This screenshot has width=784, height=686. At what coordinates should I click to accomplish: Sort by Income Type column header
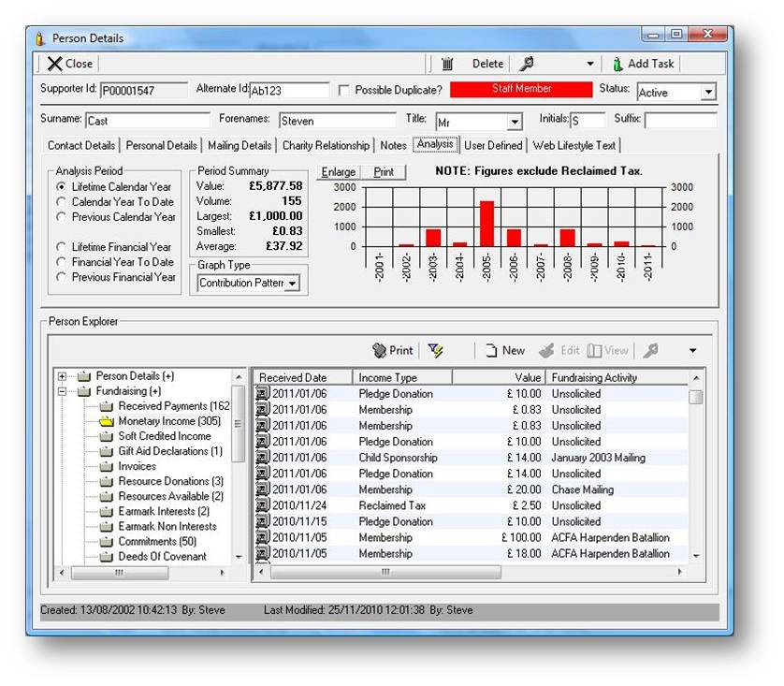point(402,377)
